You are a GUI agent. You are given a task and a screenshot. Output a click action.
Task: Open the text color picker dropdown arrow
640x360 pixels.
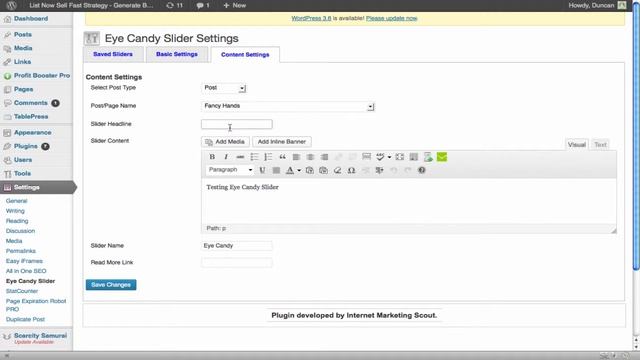tap(299, 171)
